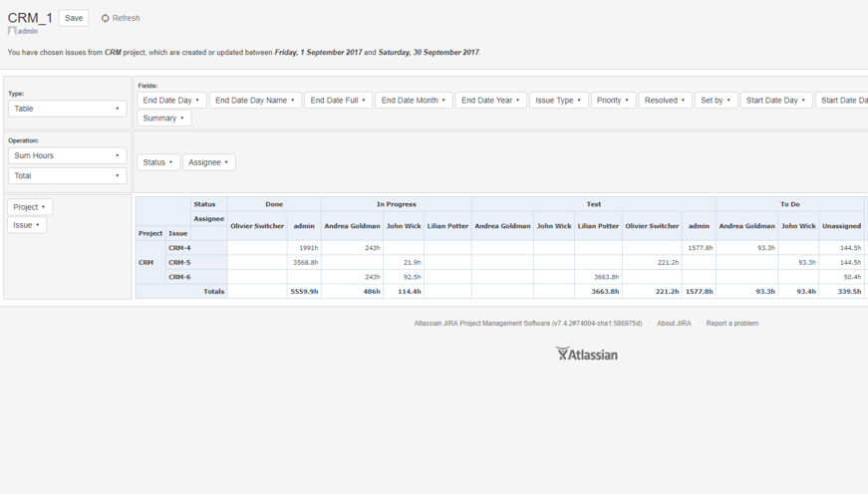
Task: Click the In Progress status column header
Action: click(x=397, y=204)
